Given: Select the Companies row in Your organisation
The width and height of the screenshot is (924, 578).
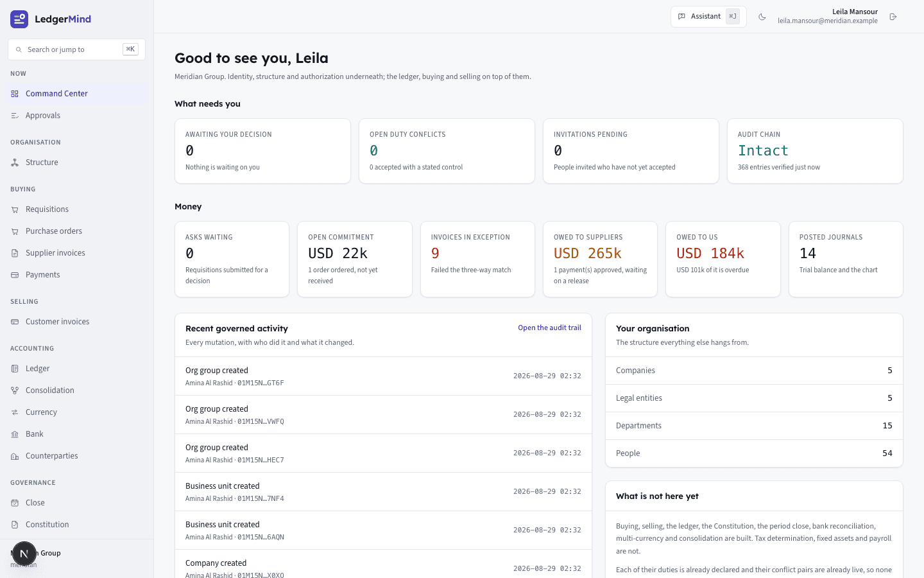Looking at the screenshot, I should 754,371.
